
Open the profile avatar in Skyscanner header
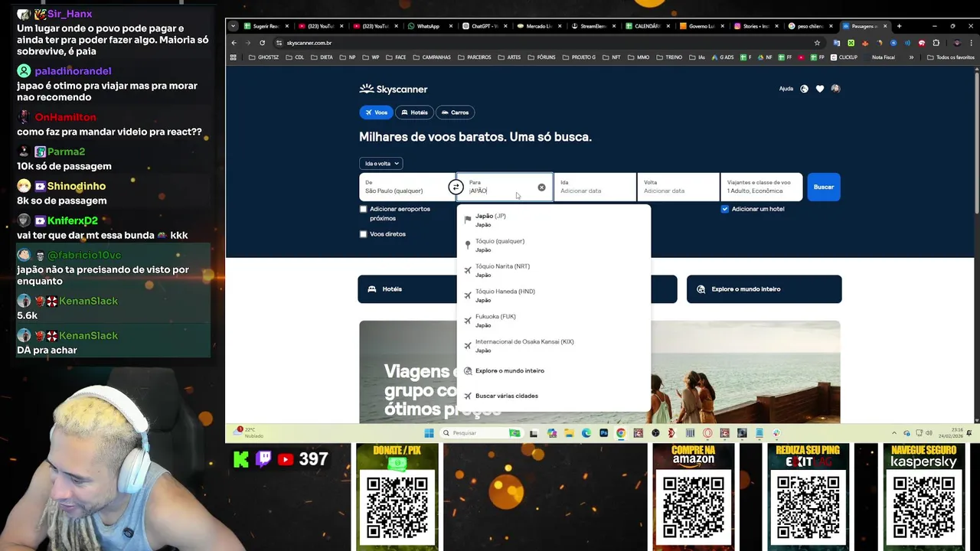835,89
